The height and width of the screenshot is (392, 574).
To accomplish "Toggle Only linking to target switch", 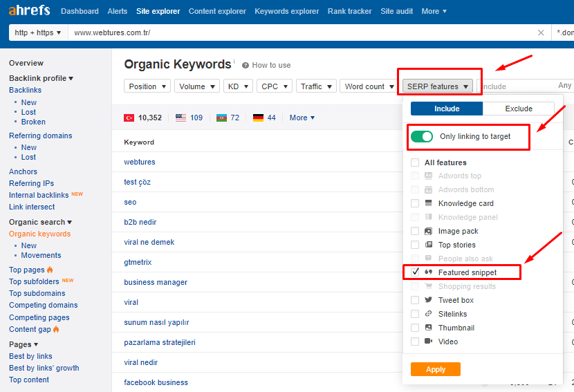I will pos(422,136).
